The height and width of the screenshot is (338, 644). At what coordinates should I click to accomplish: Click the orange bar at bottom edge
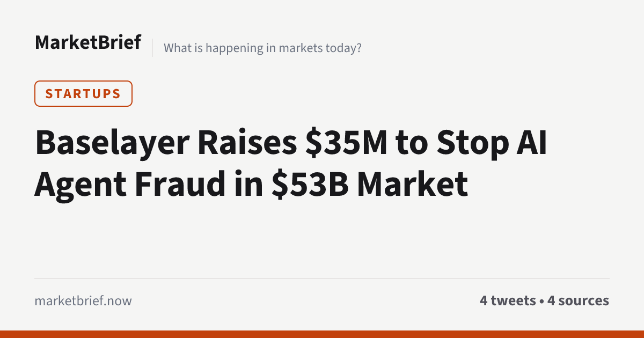coord(322,334)
